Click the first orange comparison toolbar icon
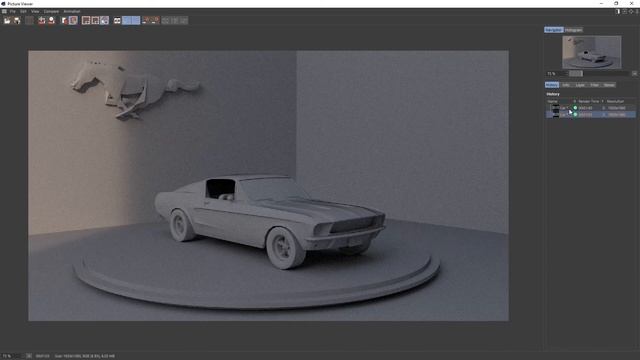 pos(146,20)
